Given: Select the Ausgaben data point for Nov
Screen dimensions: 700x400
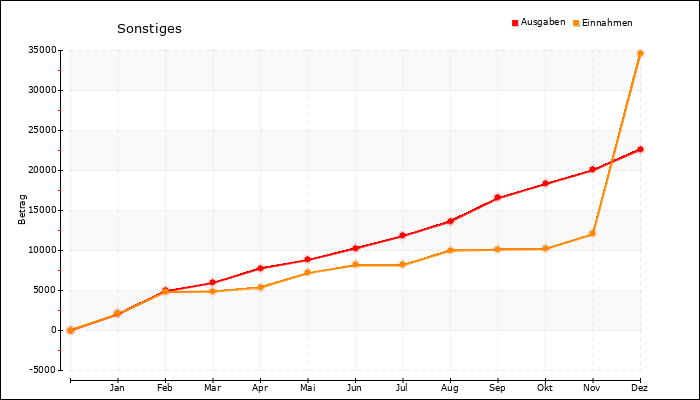Looking at the screenshot, I should [x=593, y=170].
